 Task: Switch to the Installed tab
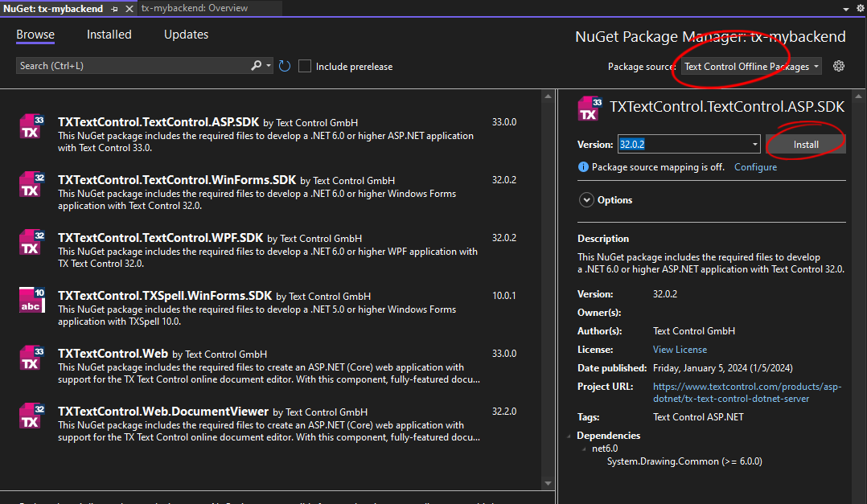(x=109, y=35)
